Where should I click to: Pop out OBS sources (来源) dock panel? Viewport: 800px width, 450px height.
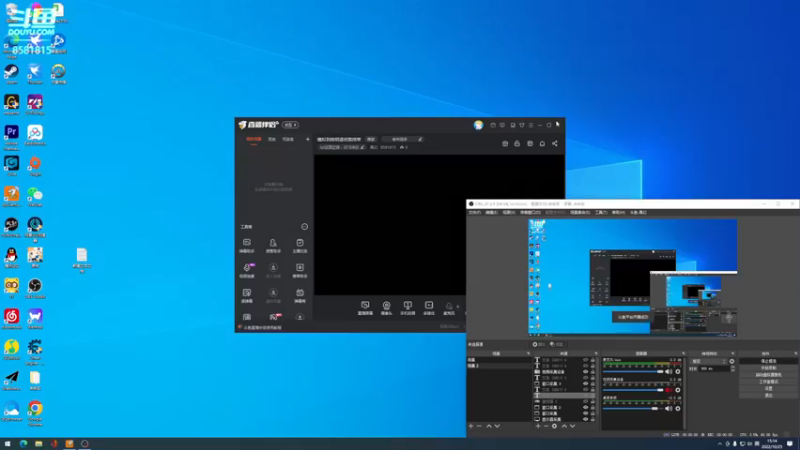[x=596, y=353]
